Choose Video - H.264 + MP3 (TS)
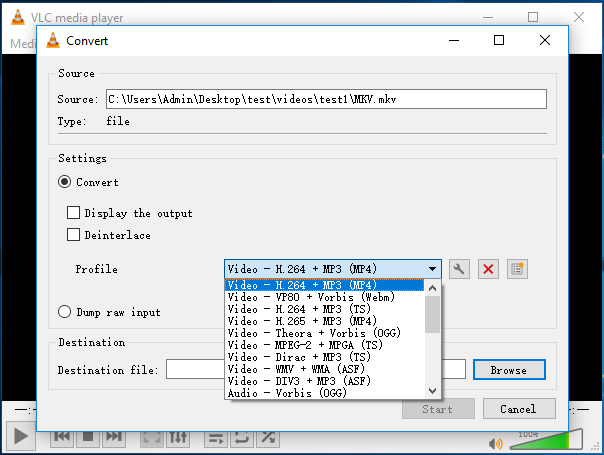The image size is (604, 455). click(x=324, y=309)
